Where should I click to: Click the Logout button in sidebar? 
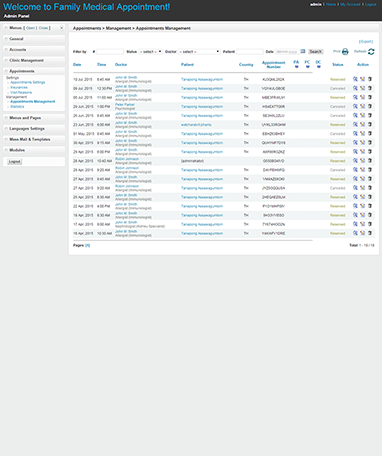(x=15, y=162)
